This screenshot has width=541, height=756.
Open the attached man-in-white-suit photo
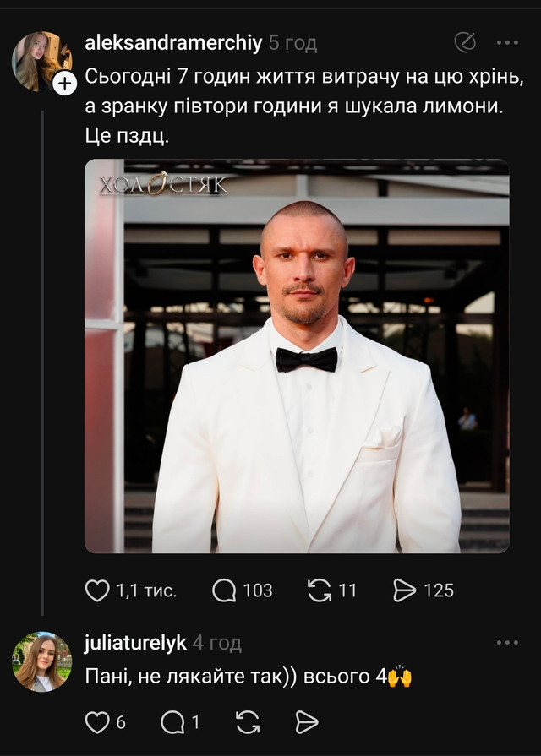(x=297, y=356)
